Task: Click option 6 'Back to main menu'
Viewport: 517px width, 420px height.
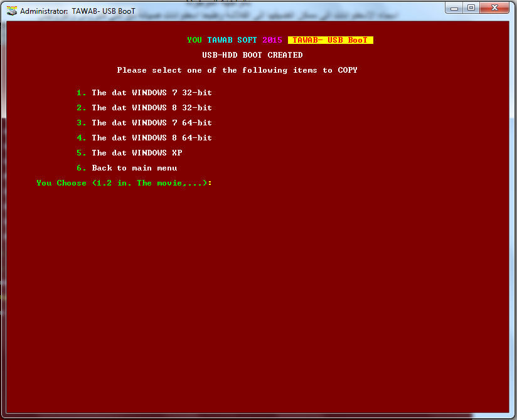Action: point(127,168)
